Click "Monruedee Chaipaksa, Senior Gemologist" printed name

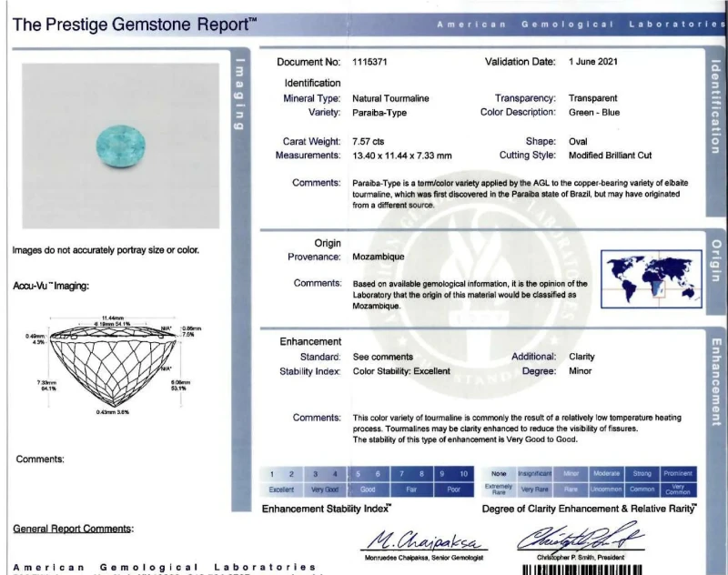(424, 558)
